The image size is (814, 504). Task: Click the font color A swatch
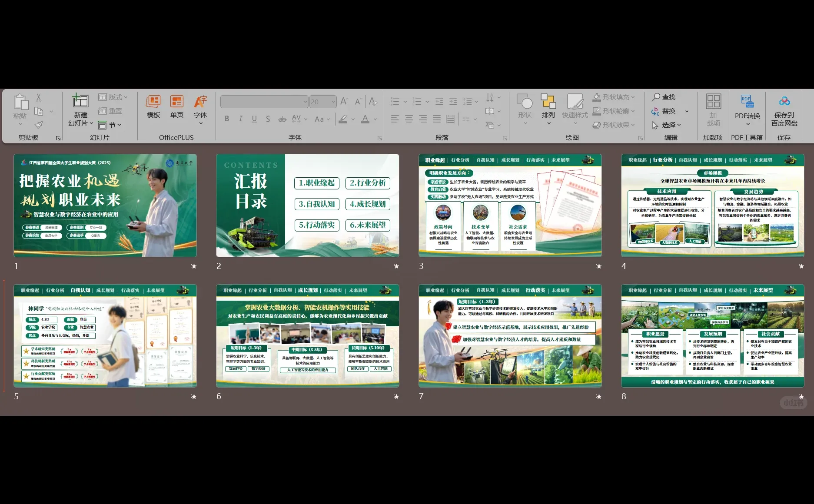[x=365, y=119]
